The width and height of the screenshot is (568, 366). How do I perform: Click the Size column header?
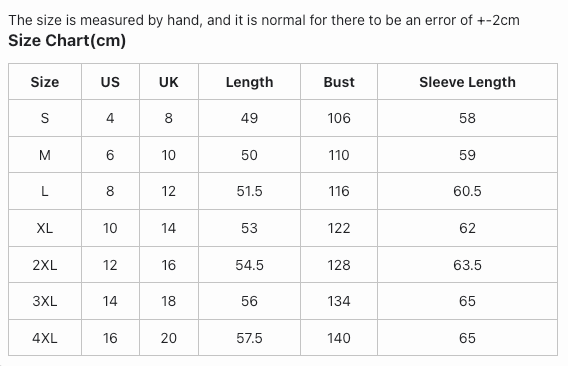(x=45, y=82)
